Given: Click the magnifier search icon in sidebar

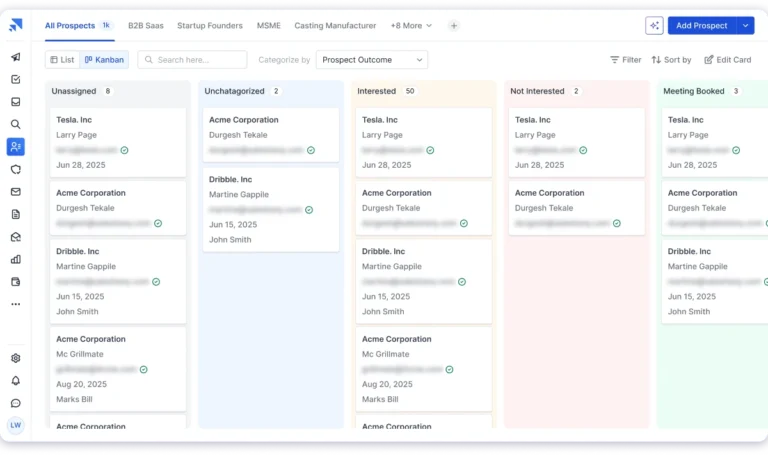Looking at the screenshot, I should [16, 124].
